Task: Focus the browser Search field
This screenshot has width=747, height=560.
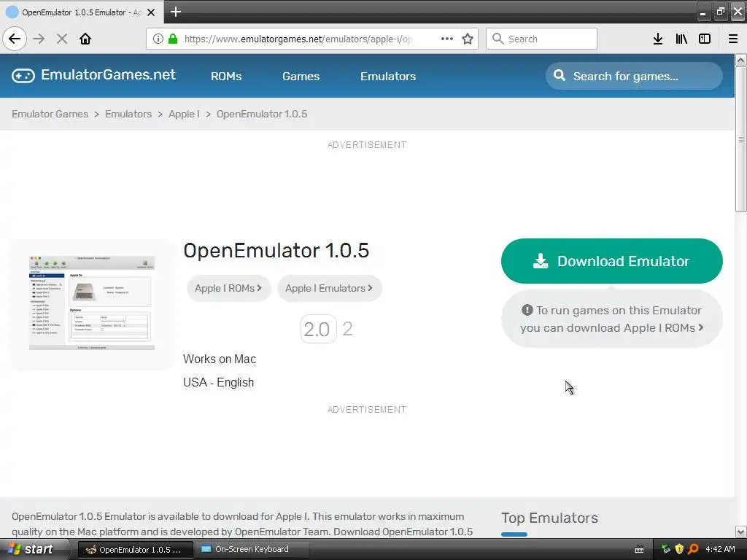Action: [x=541, y=39]
